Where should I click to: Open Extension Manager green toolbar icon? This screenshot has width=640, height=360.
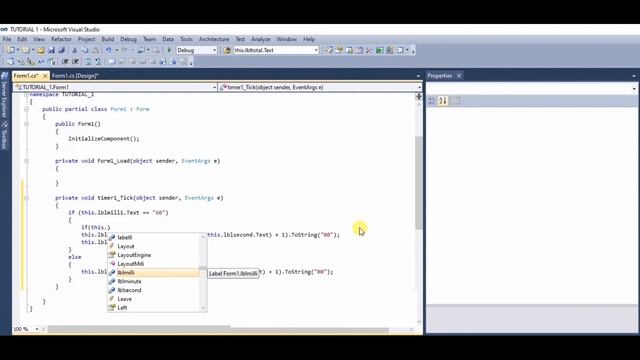click(x=380, y=50)
